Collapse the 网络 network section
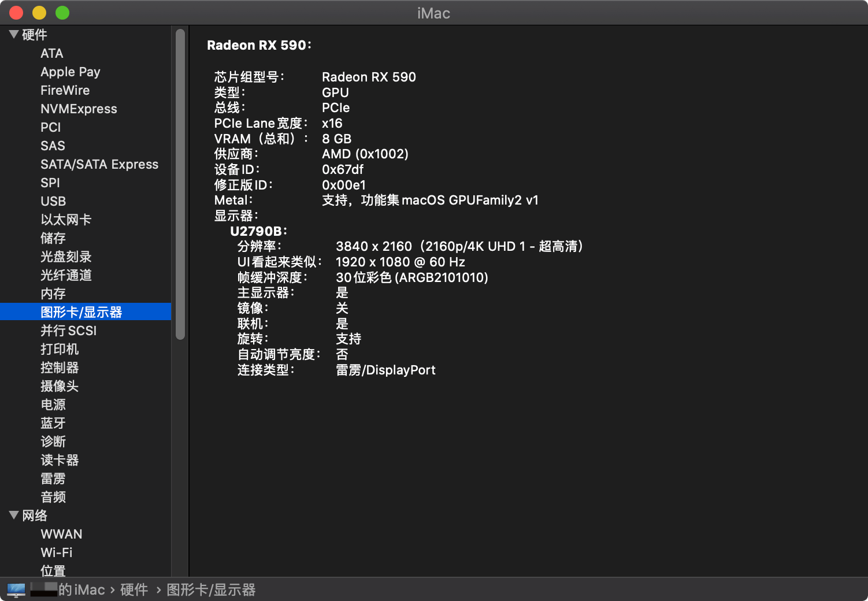868x601 pixels. click(14, 515)
